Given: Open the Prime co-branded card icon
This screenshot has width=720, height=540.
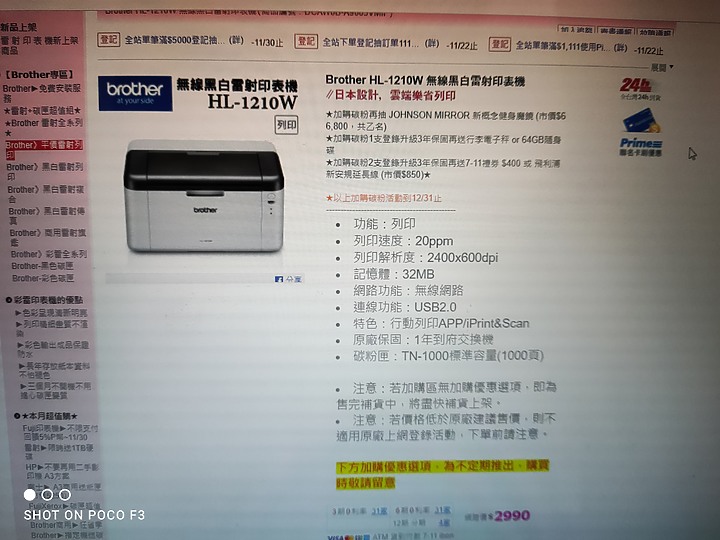Looking at the screenshot, I should [x=641, y=132].
